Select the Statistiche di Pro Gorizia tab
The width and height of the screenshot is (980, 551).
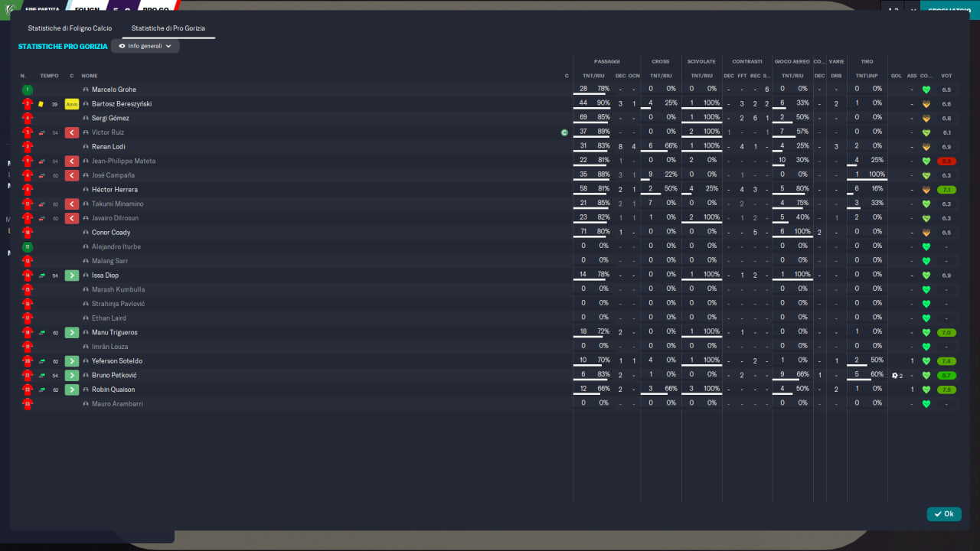[x=168, y=28]
